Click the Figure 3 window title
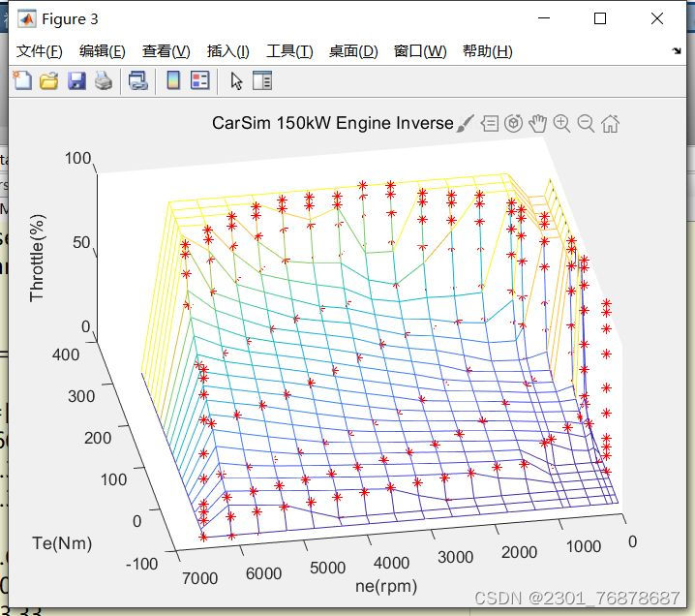The image size is (695, 616). (x=70, y=19)
